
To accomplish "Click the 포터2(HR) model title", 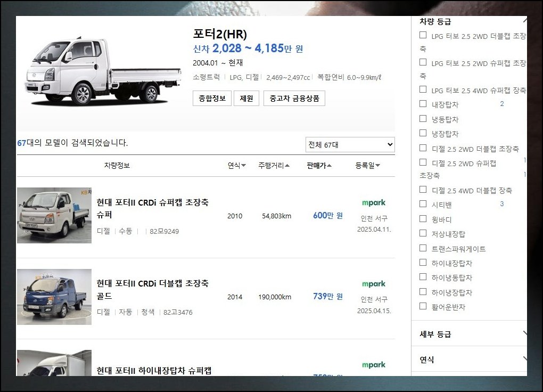I will [x=220, y=34].
